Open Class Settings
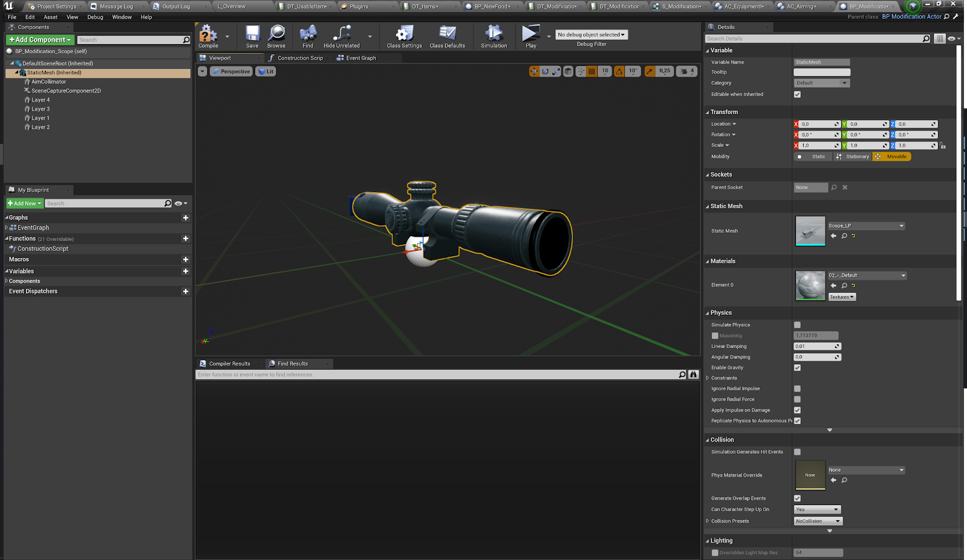Viewport: 967px width, 560px height. pyautogui.click(x=404, y=36)
